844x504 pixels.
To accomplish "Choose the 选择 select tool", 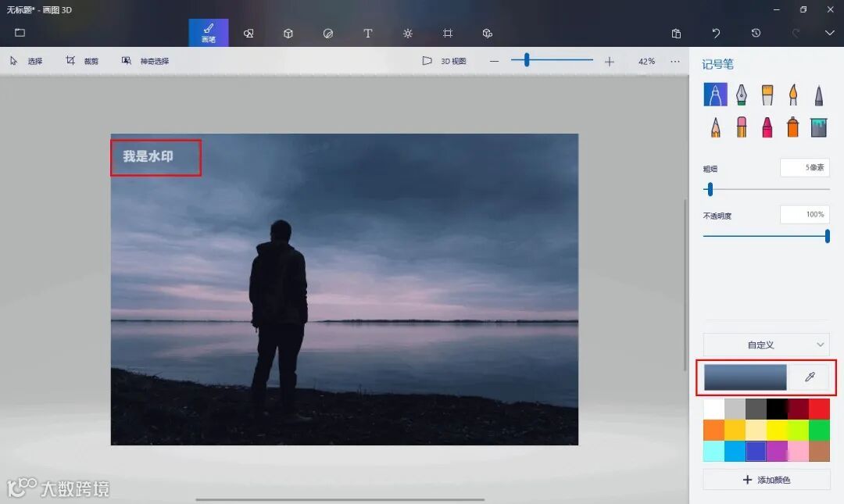I will tap(27, 61).
